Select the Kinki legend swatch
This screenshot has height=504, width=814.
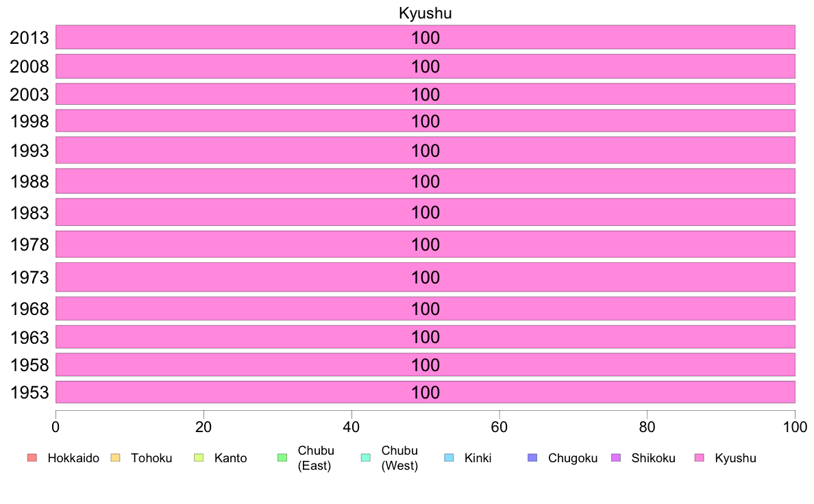click(x=449, y=458)
